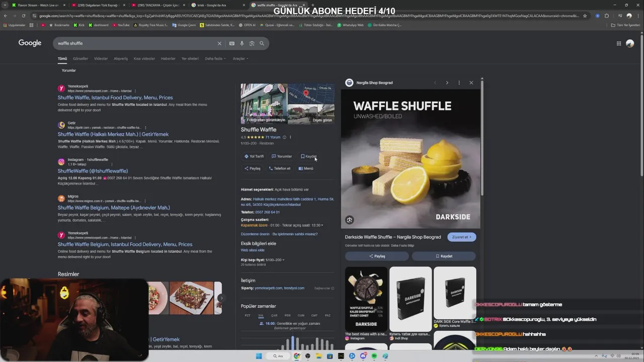This screenshot has width=644, height=362.
Task: Open File Explorer from the taskbar
Action: click(x=319, y=356)
